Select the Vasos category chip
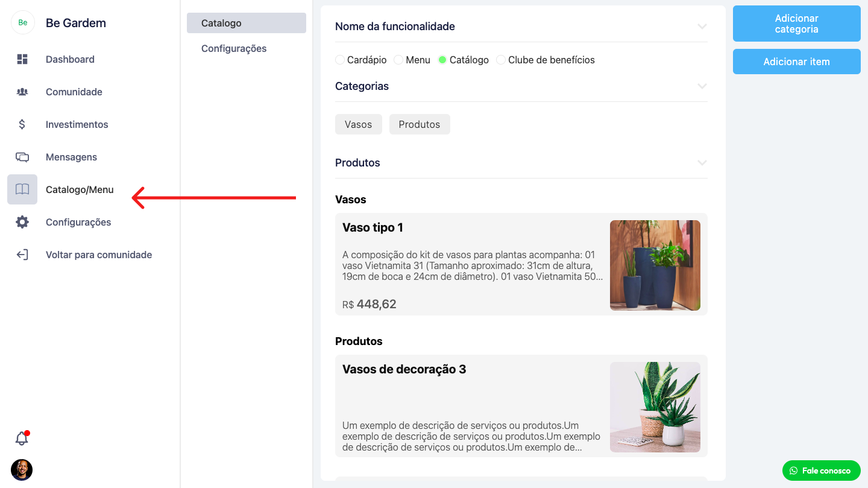 [359, 124]
